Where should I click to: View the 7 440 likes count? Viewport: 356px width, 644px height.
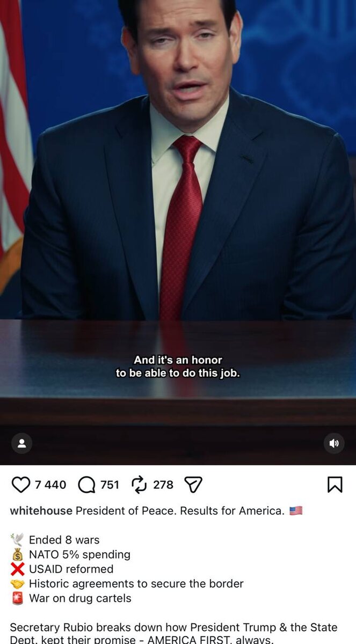pos(50,485)
